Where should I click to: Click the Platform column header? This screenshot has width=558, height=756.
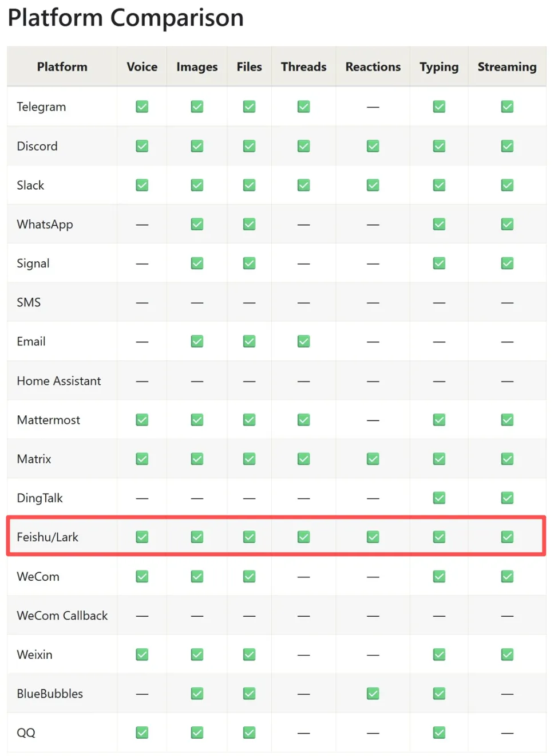[x=62, y=67]
